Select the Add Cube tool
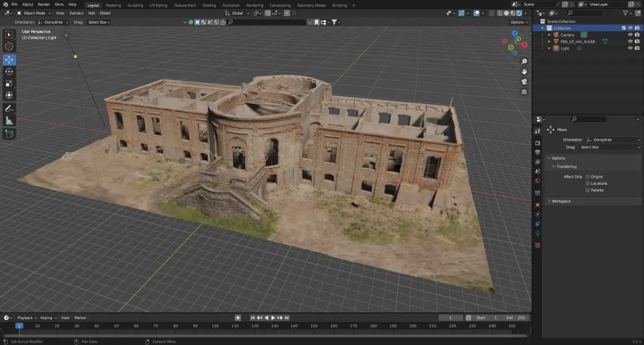Screen dimensions: 644x345 pos(9,134)
